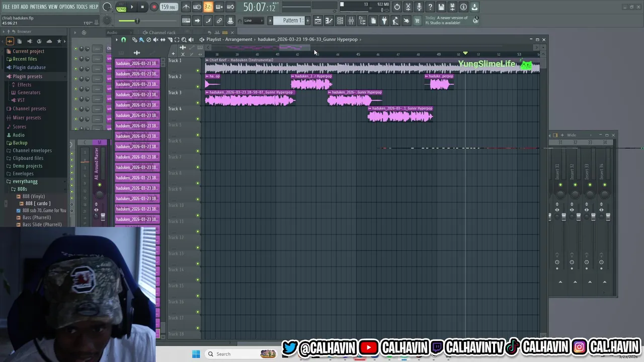Mute Track 4 via its green light
The width and height of the screenshot is (644, 362).
coord(198,119)
